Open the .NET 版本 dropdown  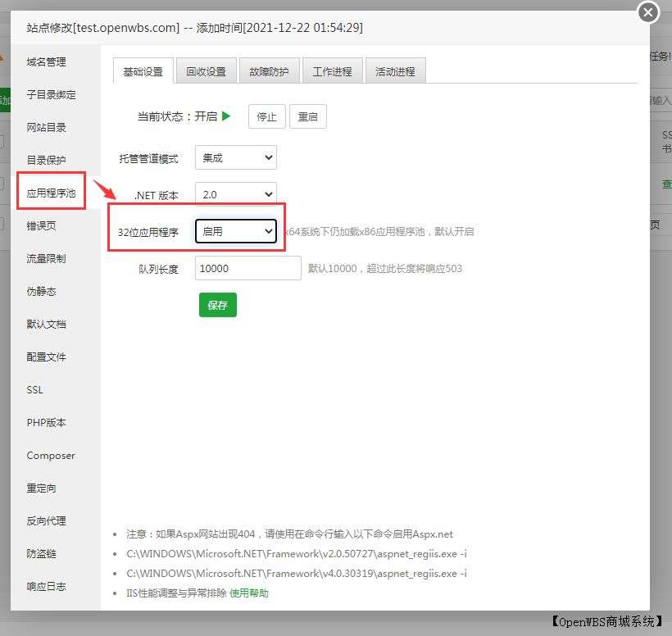[x=235, y=194]
